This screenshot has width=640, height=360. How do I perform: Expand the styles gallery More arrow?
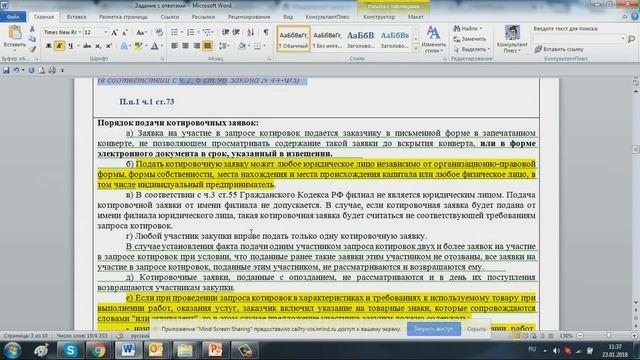[416, 49]
